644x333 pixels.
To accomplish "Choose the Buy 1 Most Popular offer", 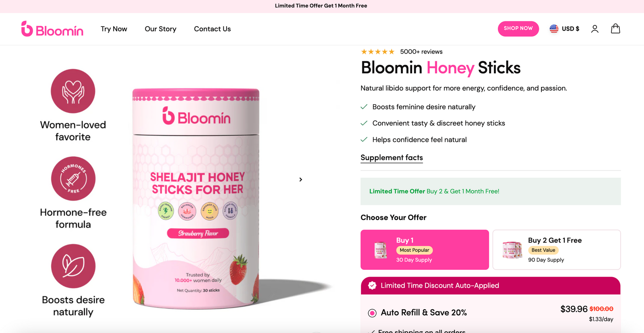I will [x=425, y=250].
